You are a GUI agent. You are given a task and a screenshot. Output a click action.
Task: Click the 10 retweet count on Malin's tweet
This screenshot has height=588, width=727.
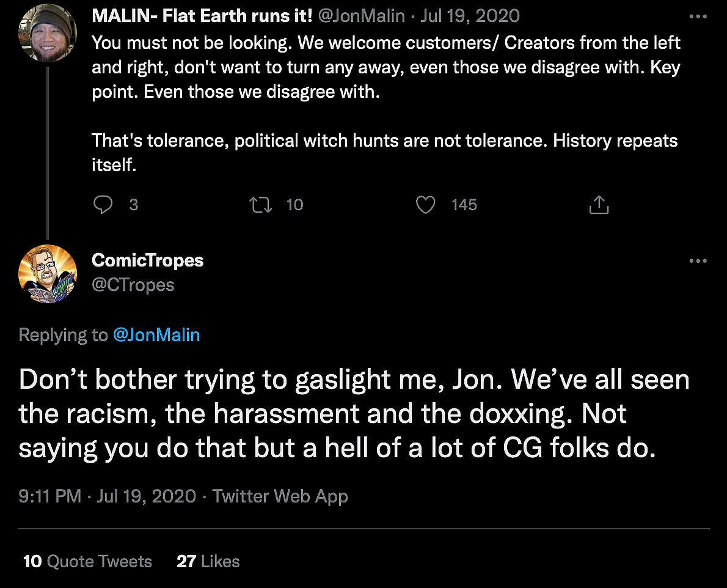(x=294, y=205)
